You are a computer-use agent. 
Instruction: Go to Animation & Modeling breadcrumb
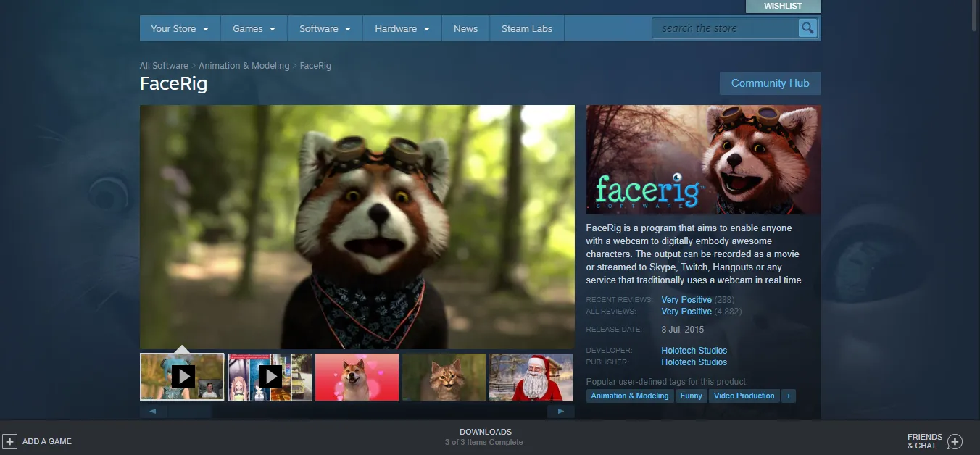pyautogui.click(x=244, y=66)
